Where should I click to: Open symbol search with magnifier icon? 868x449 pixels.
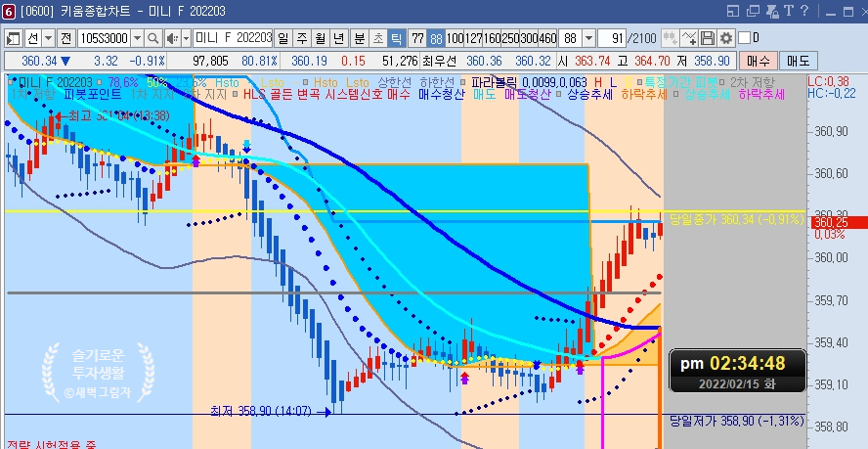click(x=153, y=38)
